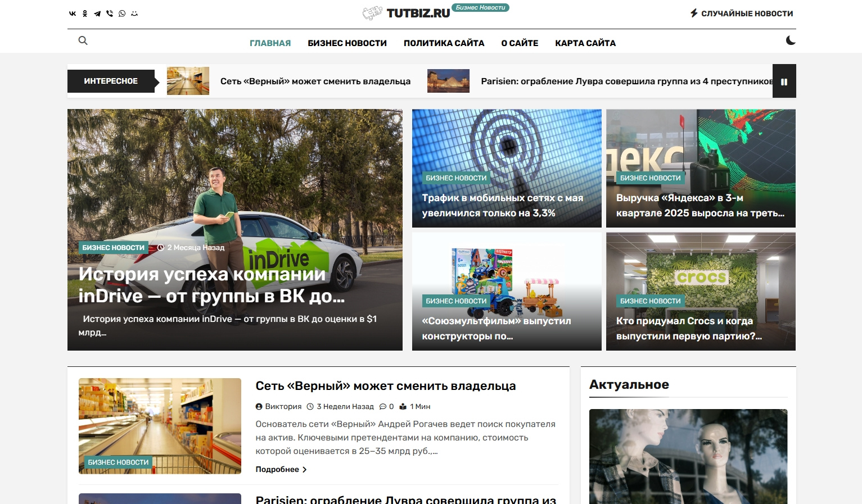Click the TUTBIZ.RU site title
Image resolution: width=862 pixels, height=504 pixels.
pyautogui.click(x=418, y=13)
